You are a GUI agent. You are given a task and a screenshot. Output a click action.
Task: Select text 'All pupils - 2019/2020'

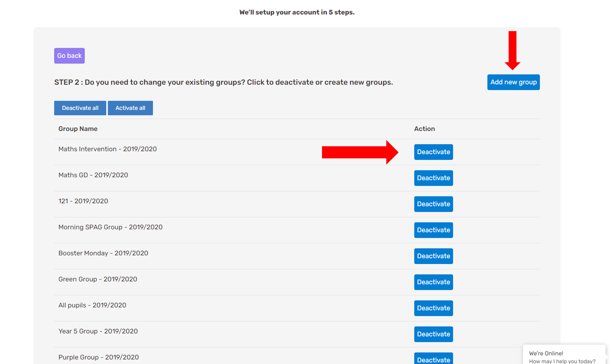click(x=92, y=305)
